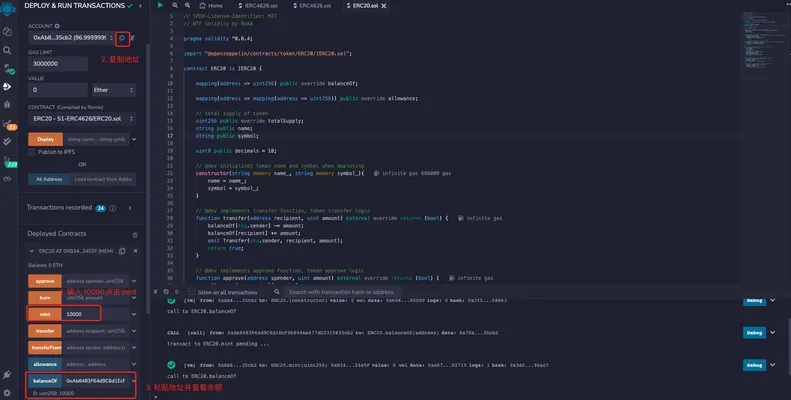Viewport: 791px width, 400px height.
Task: Click the balanceOf function button
Action: 45,381
